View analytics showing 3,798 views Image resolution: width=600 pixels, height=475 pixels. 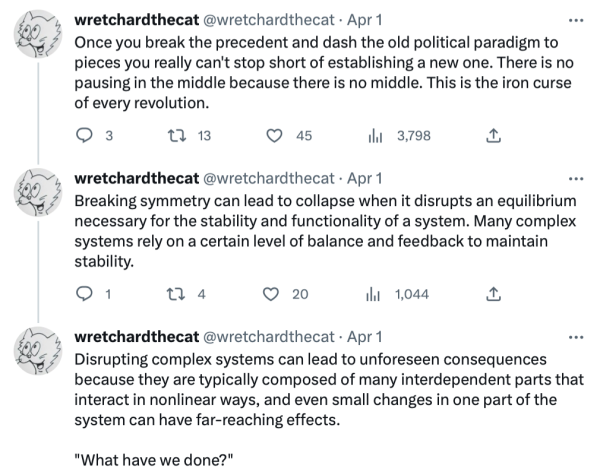click(377, 136)
